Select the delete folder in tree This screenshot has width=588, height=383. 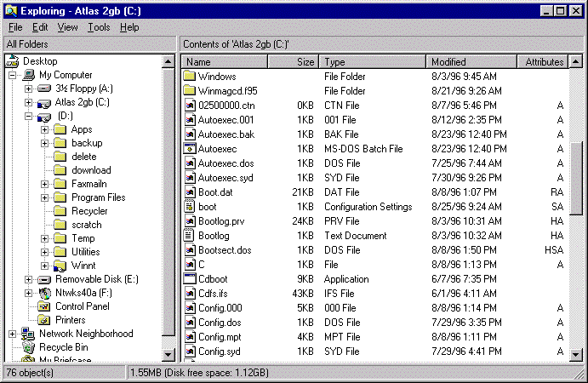point(84,157)
